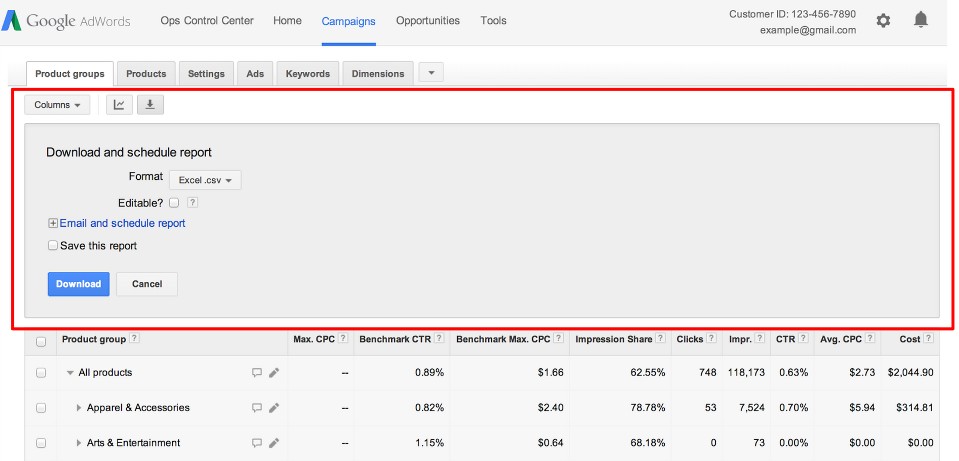The height and width of the screenshot is (461, 959).
Task: Sort by the Impression Share column header
Action: click(614, 339)
